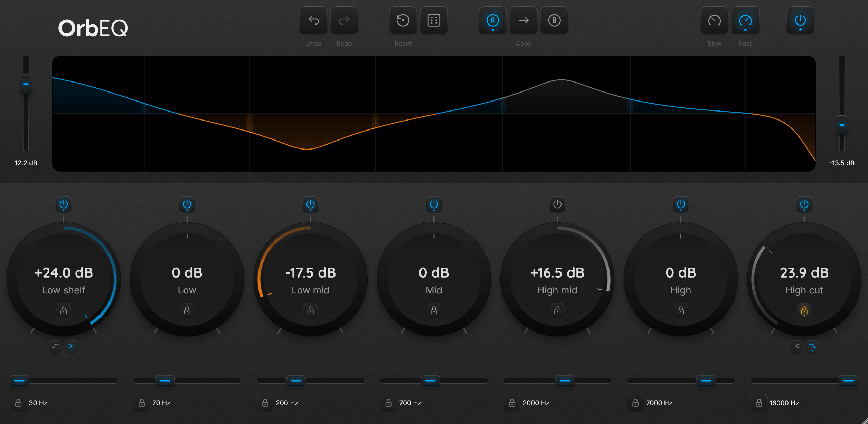Click the 16000 Hz frequency value
This screenshot has height=424, width=868.
pos(784,403)
